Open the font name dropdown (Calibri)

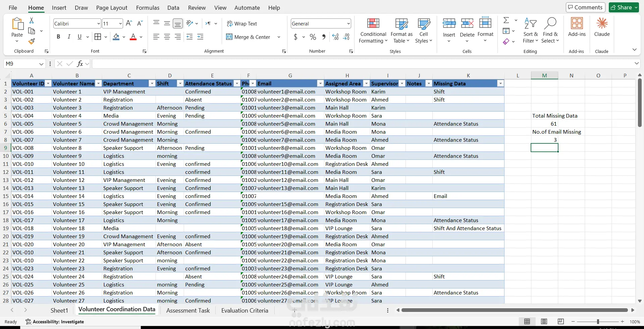pos(99,23)
